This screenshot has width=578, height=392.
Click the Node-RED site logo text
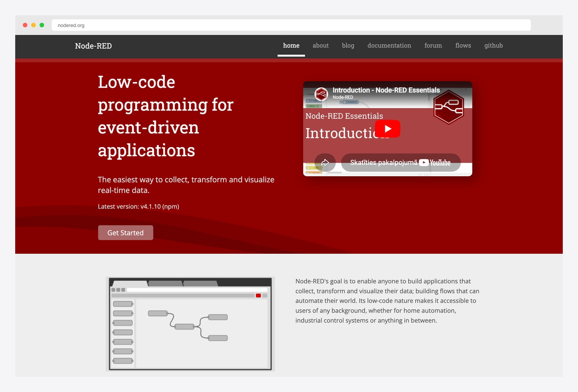[93, 46]
